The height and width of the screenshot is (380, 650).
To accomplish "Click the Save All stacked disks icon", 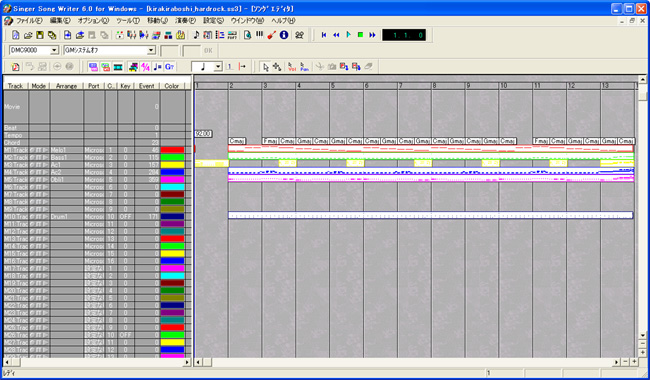I will click(x=52, y=35).
